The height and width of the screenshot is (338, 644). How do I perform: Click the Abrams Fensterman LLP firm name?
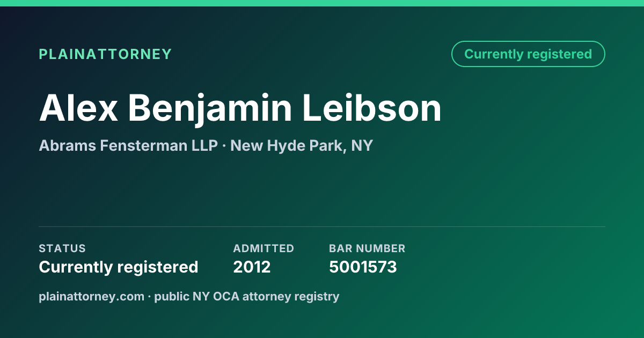click(128, 145)
